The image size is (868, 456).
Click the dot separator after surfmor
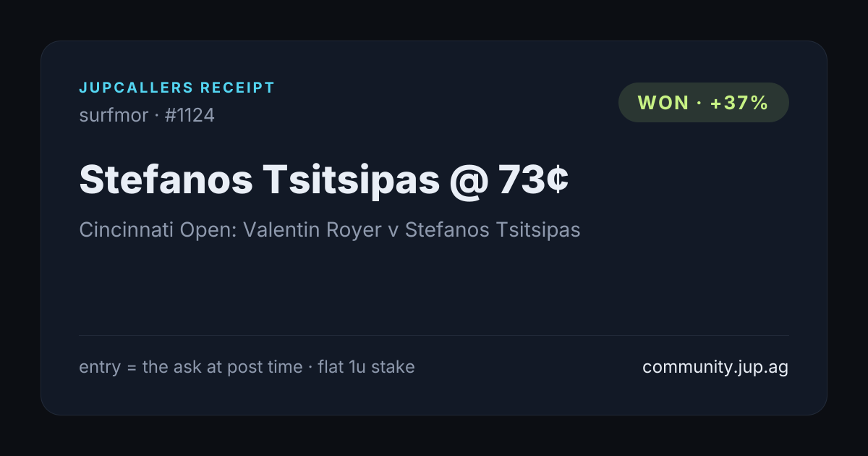tap(157, 116)
